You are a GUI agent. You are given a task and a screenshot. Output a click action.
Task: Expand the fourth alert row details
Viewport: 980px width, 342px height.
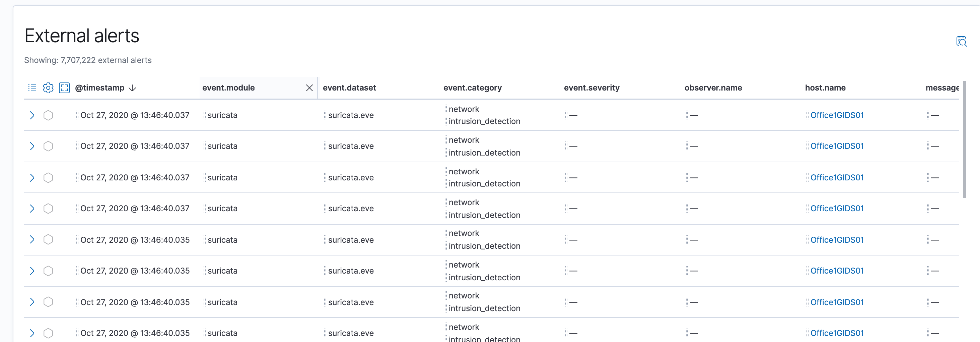(x=32, y=209)
